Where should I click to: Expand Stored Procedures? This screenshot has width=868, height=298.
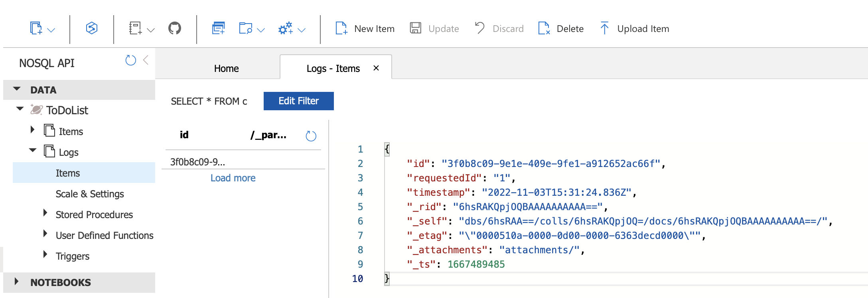coord(45,213)
